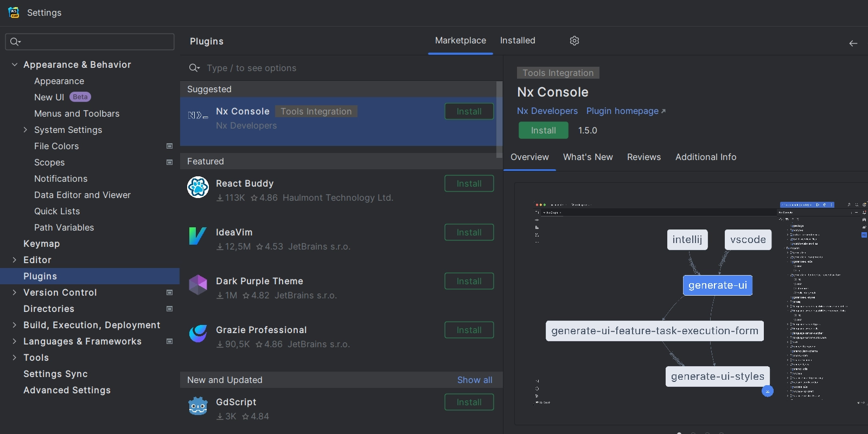Screen dimensions: 868x434
Task: Select Quick Lists settings
Action: point(57,211)
